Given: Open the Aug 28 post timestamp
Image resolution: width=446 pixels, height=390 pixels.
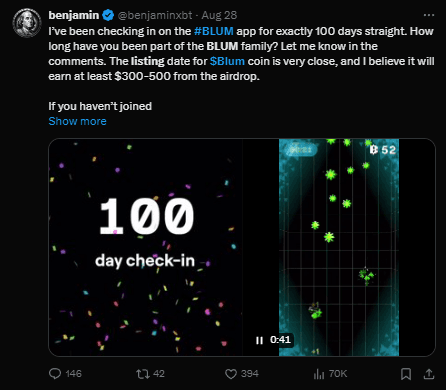Looking at the screenshot, I should click(219, 15).
